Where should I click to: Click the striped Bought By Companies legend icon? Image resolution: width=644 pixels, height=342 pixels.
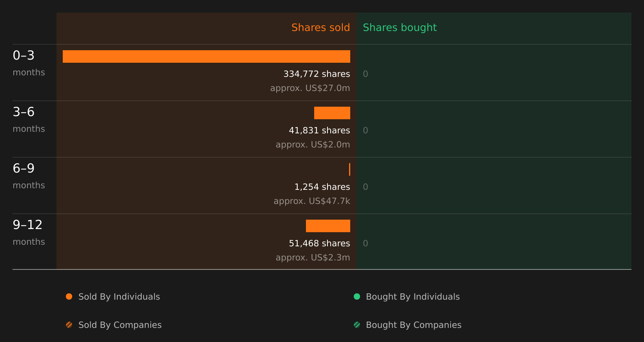tap(357, 325)
